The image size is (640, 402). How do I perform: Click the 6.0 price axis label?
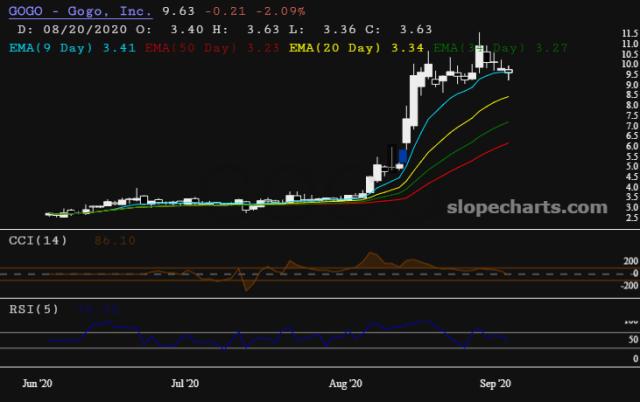(x=632, y=146)
